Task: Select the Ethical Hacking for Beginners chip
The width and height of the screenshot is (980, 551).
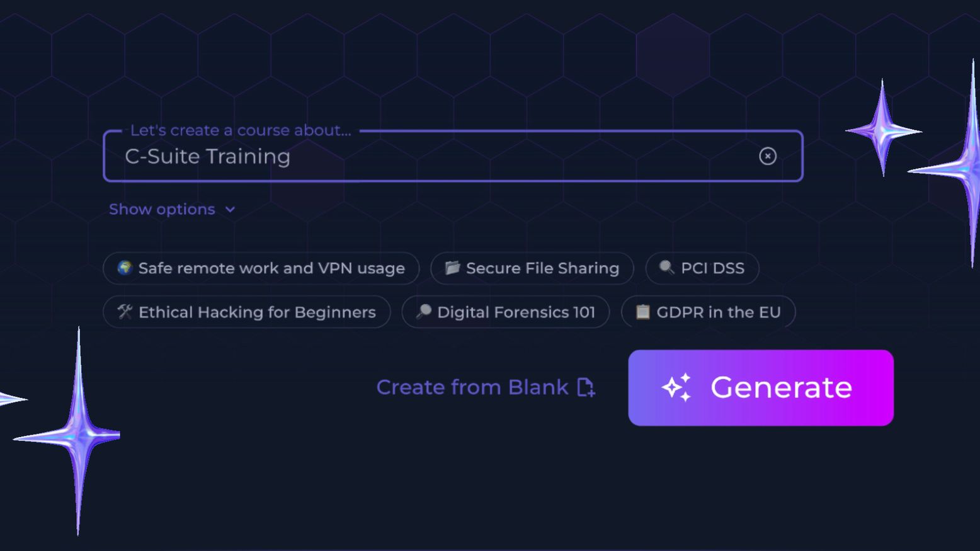Action: pos(247,312)
